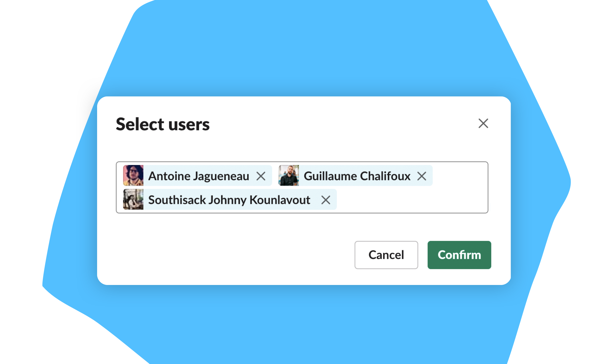Click the Select users heading
Screen dimensions: 609x364
(x=163, y=125)
